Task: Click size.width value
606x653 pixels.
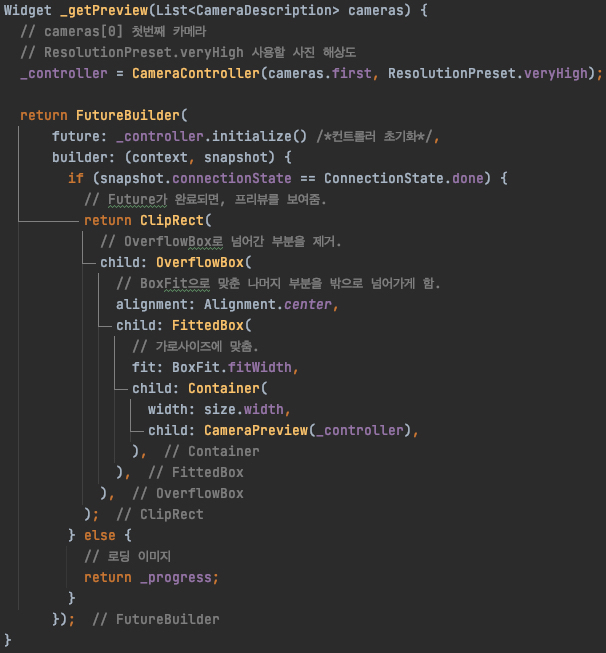Action: pyautogui.click(x=244, y=409)
